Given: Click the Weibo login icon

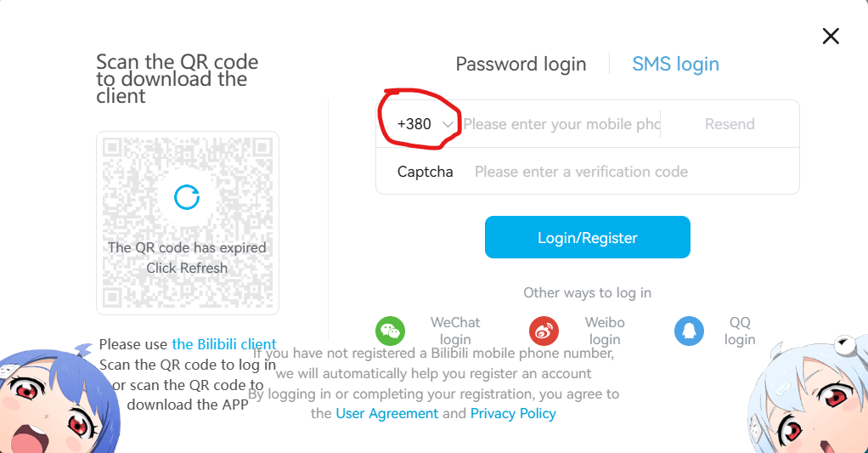Looking at the screenshot, I should 544,331.
